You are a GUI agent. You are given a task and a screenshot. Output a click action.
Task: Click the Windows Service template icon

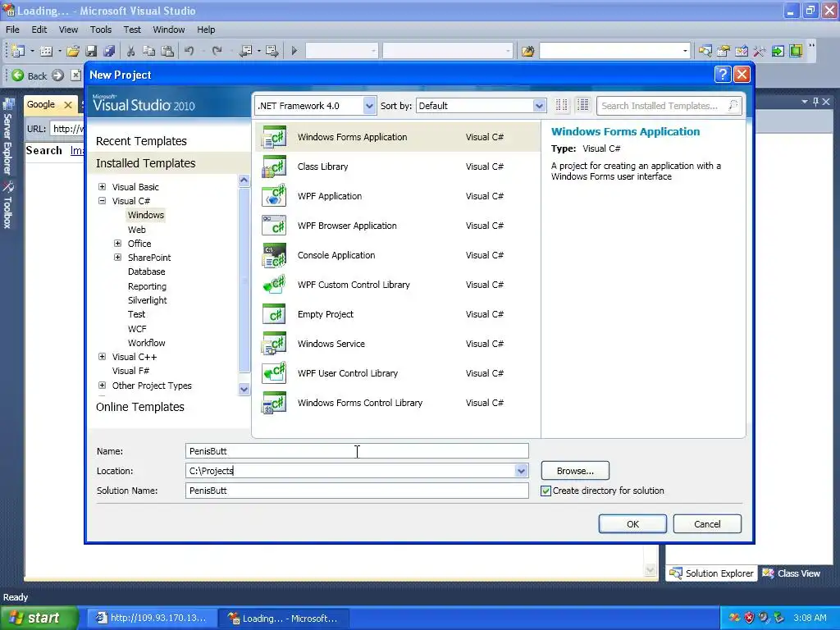pos(274,344)
